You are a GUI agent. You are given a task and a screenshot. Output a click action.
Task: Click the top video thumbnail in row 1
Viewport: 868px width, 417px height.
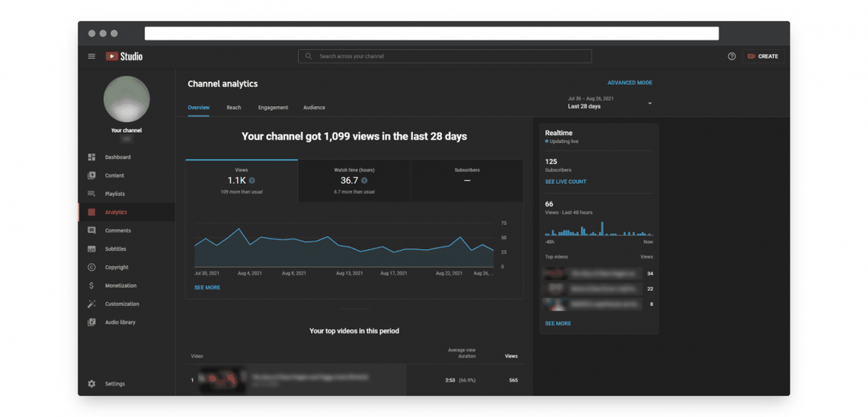(223, 380)
